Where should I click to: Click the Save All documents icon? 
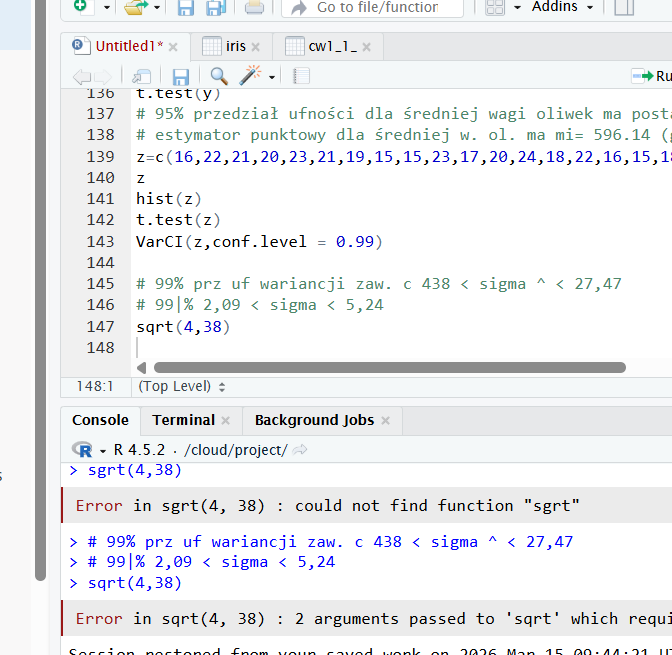coord(216,7)
